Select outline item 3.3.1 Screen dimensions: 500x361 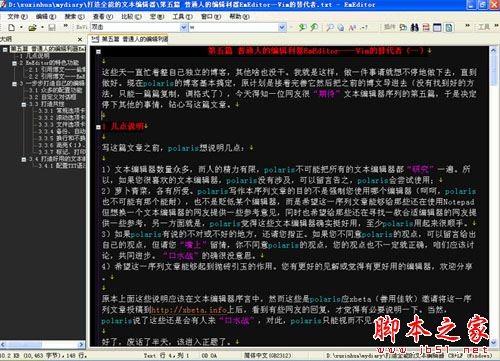click(61, 111)
